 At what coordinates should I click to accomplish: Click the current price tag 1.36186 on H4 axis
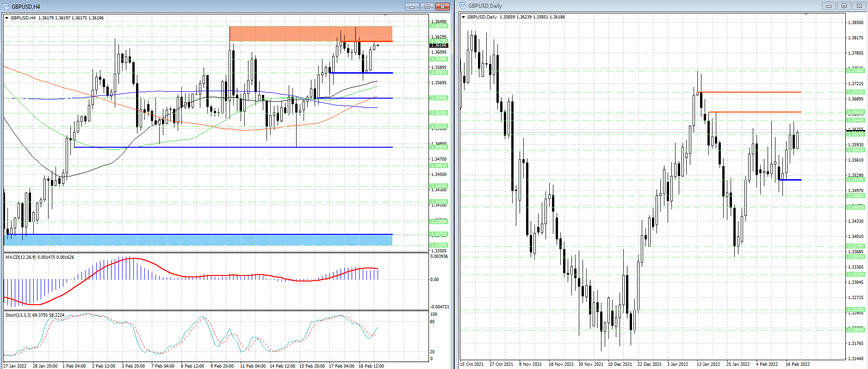click(439, 45)
